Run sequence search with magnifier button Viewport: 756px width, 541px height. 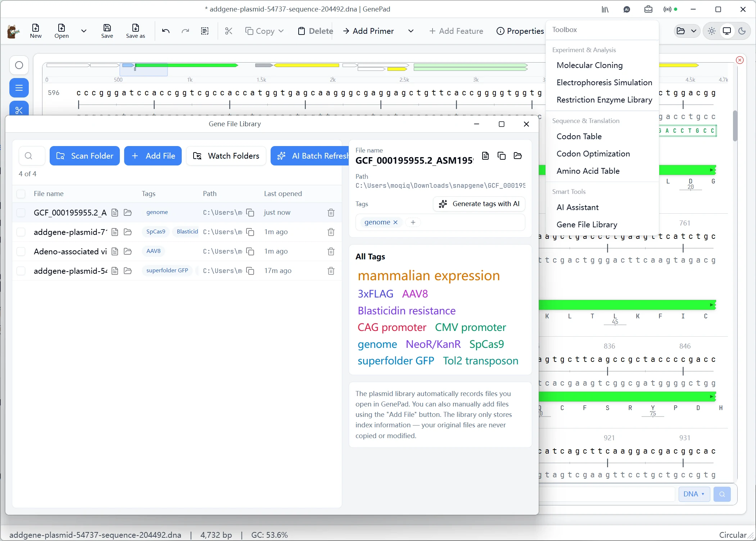[x=722, y=494]
